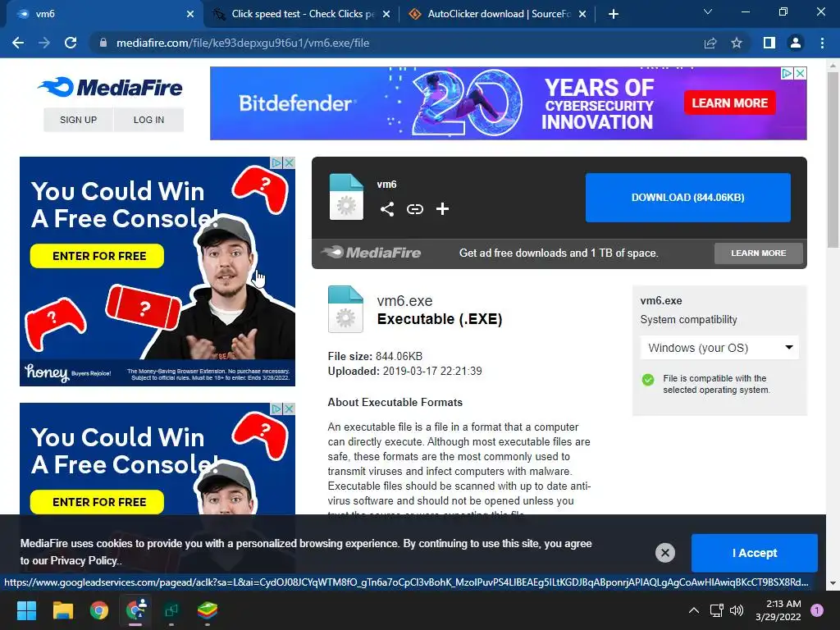This screenshot has height=630, width=840.
Task: Close the top Free Console ad
Action: (289, 162)
